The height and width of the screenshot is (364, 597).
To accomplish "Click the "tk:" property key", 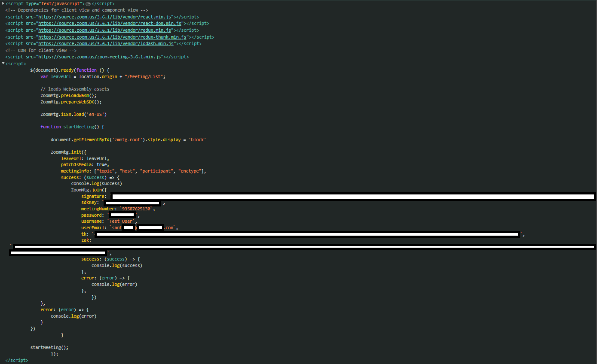I will [x=85, y=234].
